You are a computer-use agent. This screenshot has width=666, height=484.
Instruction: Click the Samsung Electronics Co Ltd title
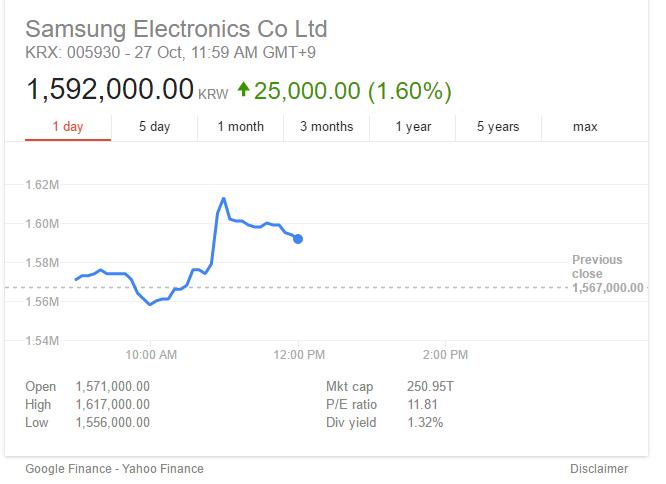[x=176, y=28]
